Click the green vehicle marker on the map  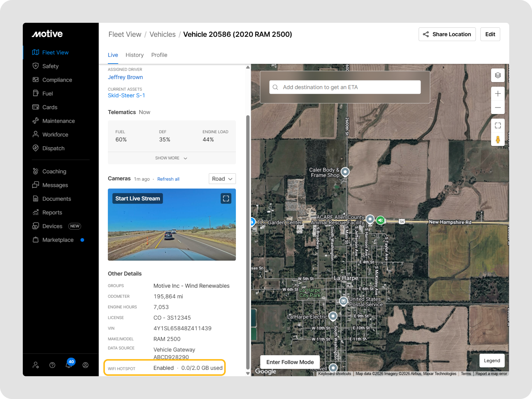pyautogui.click(x=381, y=220)
